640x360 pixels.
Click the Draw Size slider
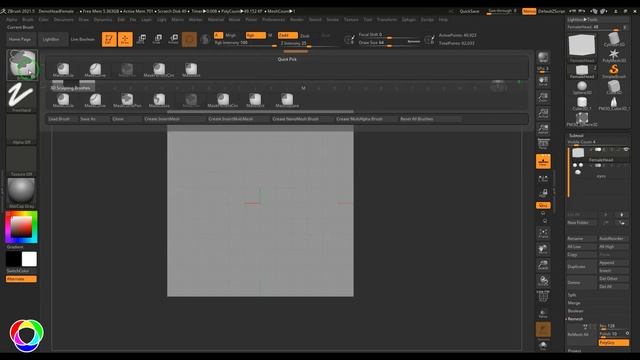coord(389,43)
